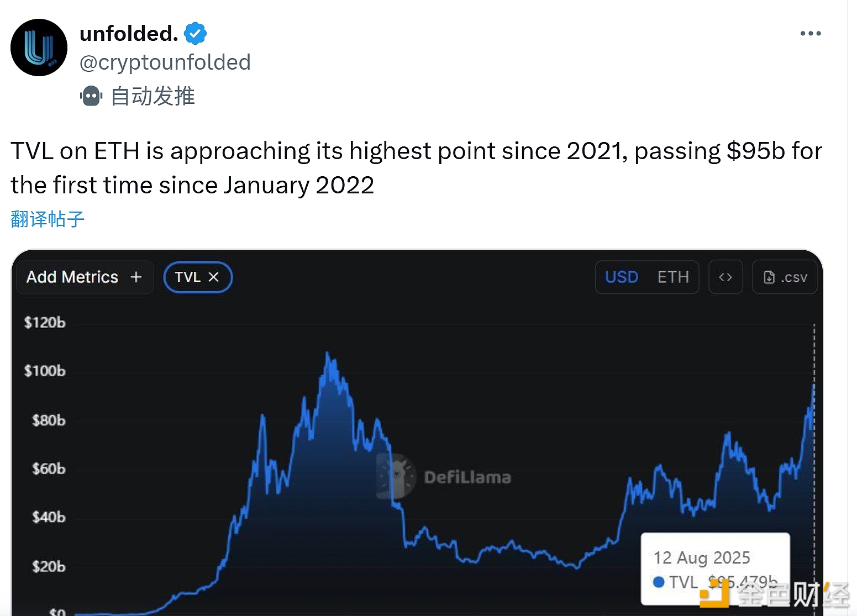The height and width of the screenshot is (616, 857).
Task: Click the automated posting label text
Action: pos(153,96)
